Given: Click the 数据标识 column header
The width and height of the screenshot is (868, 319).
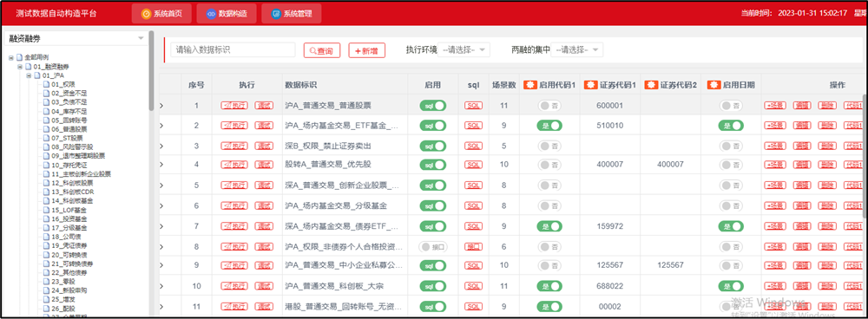Looking at the screenshot, I should [300, 85].
